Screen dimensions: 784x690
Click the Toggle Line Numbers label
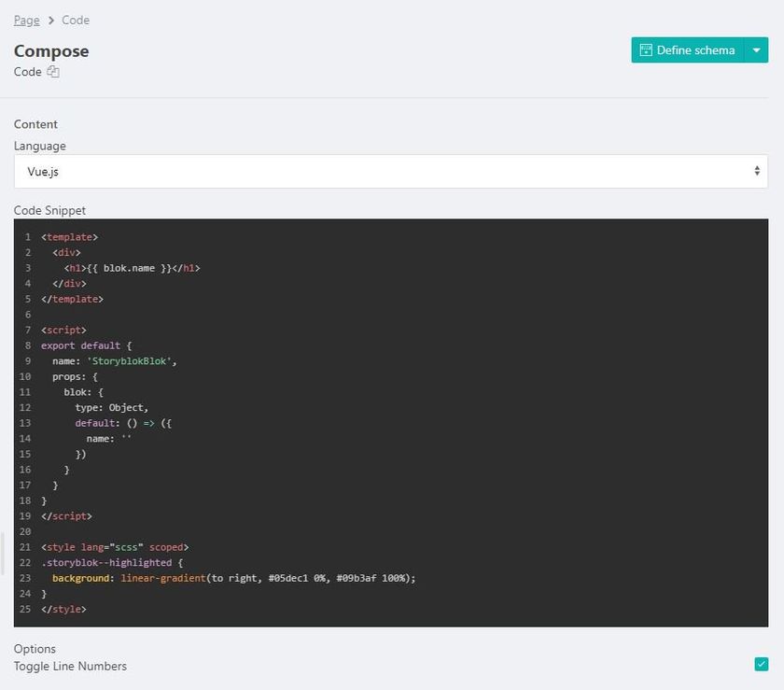[70, 666]
